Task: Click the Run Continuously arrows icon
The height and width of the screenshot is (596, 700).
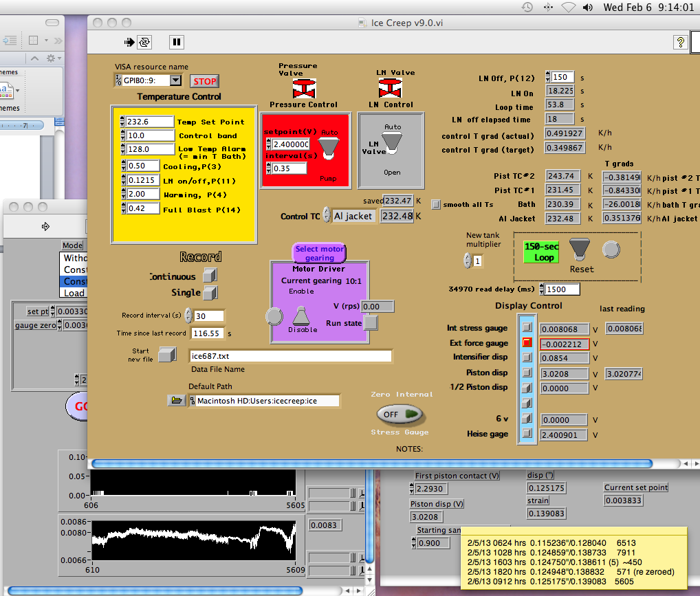Action: pyautogui.click(x=144, y=42)
